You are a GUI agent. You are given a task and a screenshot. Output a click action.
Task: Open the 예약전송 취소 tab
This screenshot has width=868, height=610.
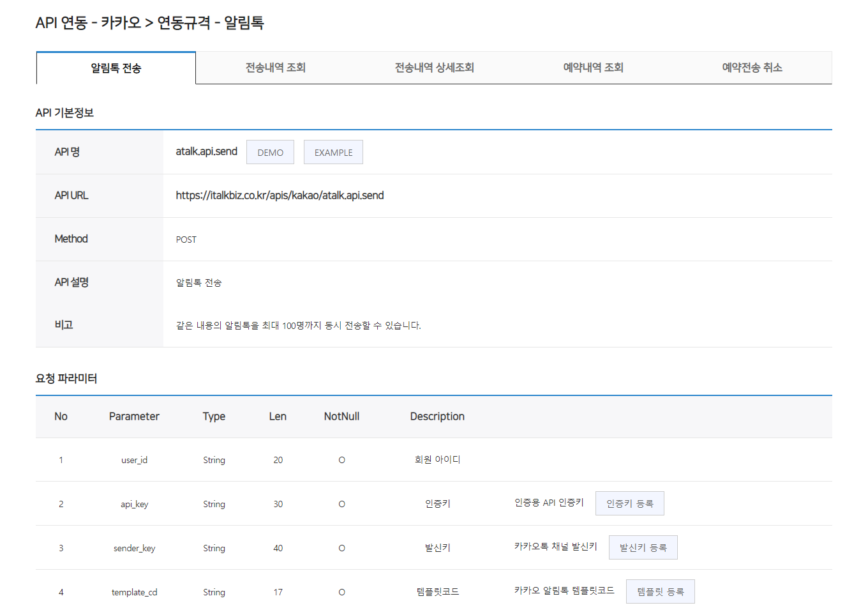pyautogui.click(x=752, y=68)
